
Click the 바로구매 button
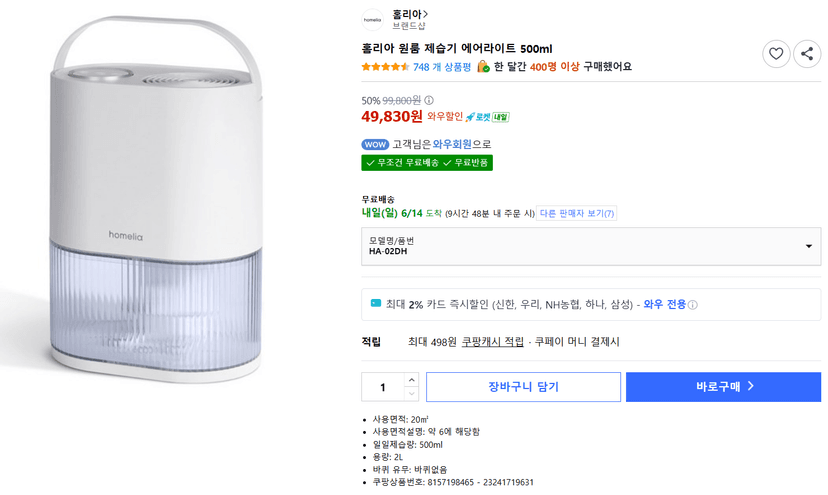pyautogui.click(x=723, y=387)
